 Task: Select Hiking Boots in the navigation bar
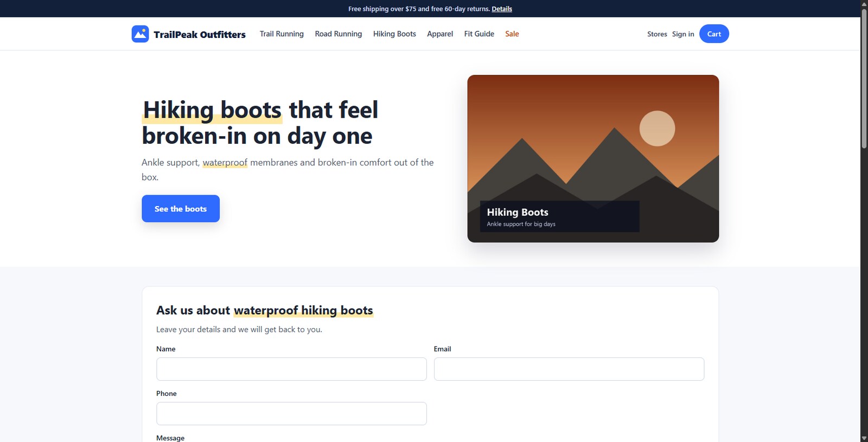(x=394, y=34)
